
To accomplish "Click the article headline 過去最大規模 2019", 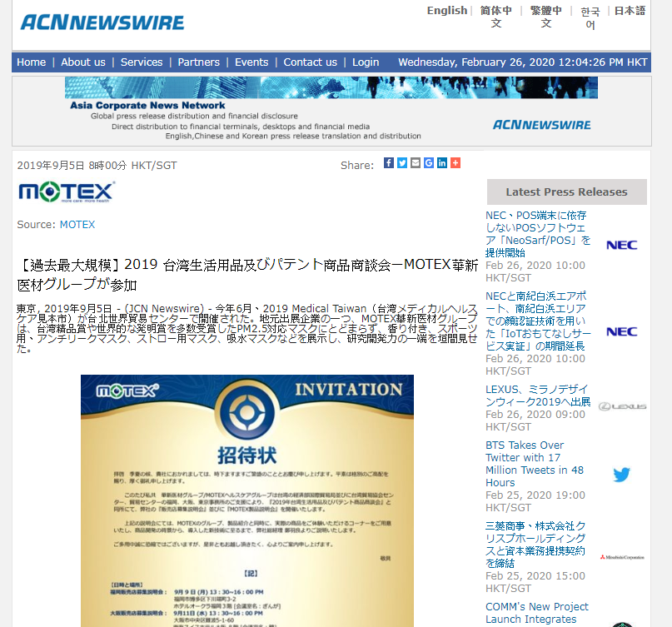I will click(247, 275).
